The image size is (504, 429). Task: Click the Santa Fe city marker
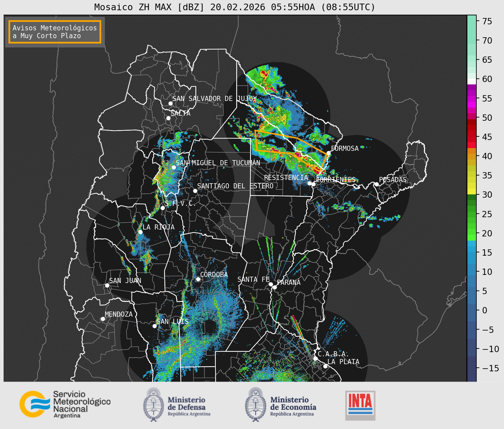tap(271, 284)
